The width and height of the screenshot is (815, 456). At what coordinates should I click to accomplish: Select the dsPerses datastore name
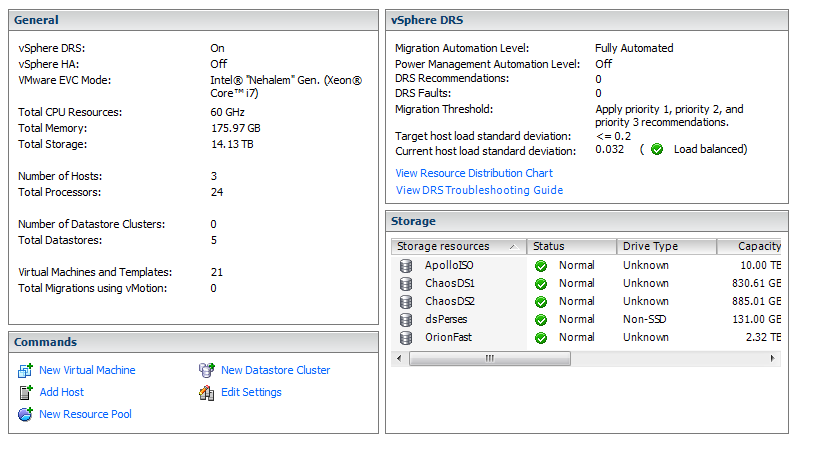(x=446, y=319)
